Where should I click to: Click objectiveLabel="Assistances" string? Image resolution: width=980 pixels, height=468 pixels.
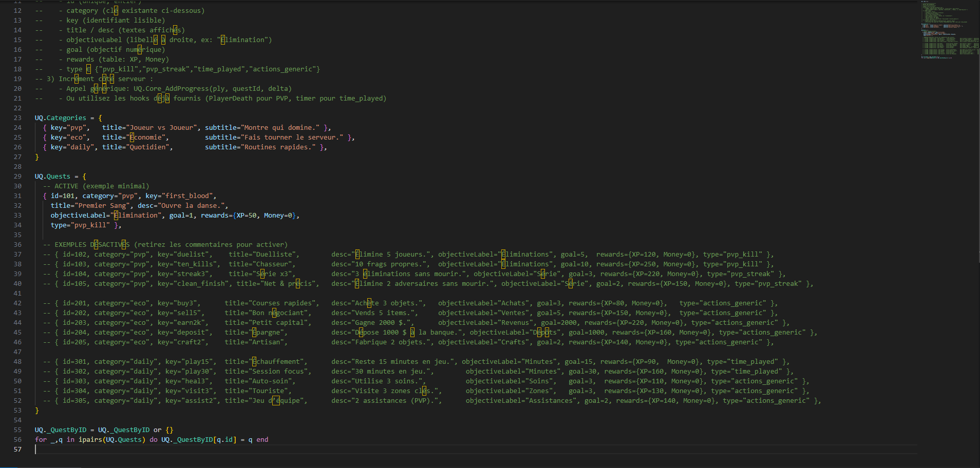point(521,401)
